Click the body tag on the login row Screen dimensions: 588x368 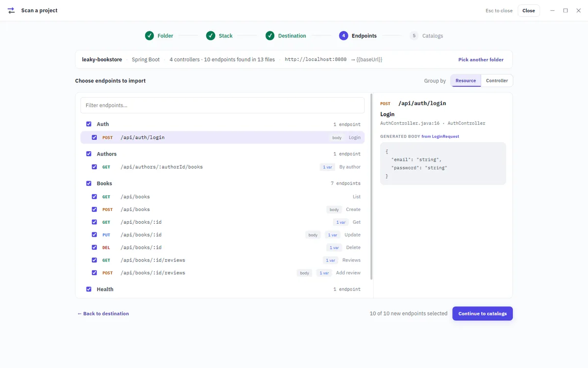click(337, 137)
